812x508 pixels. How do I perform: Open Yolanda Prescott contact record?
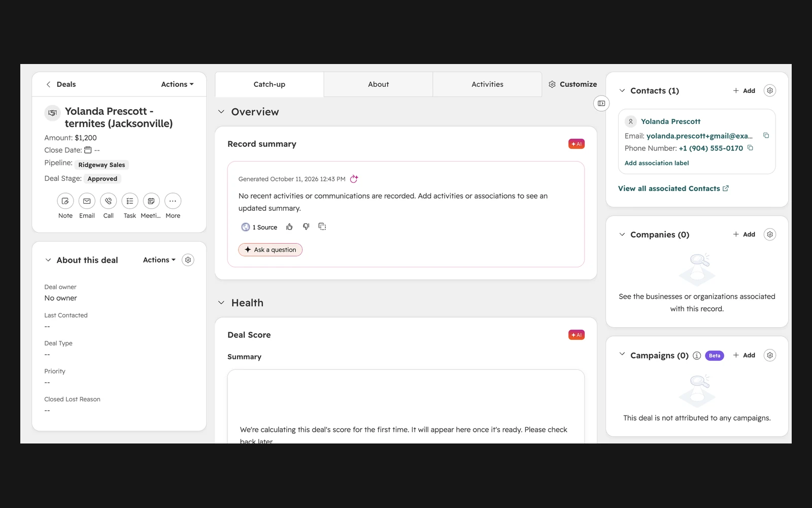[x=670, y=121]
